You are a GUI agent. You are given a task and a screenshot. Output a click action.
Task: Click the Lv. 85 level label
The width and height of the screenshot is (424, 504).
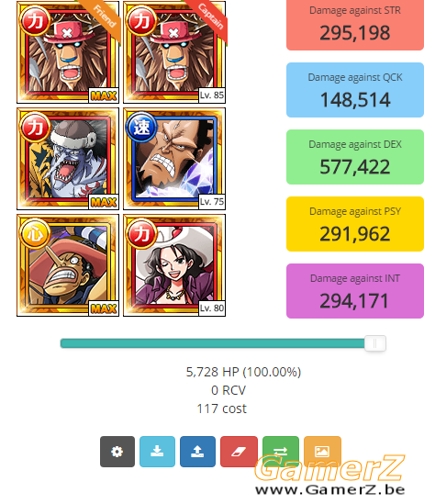212,95
